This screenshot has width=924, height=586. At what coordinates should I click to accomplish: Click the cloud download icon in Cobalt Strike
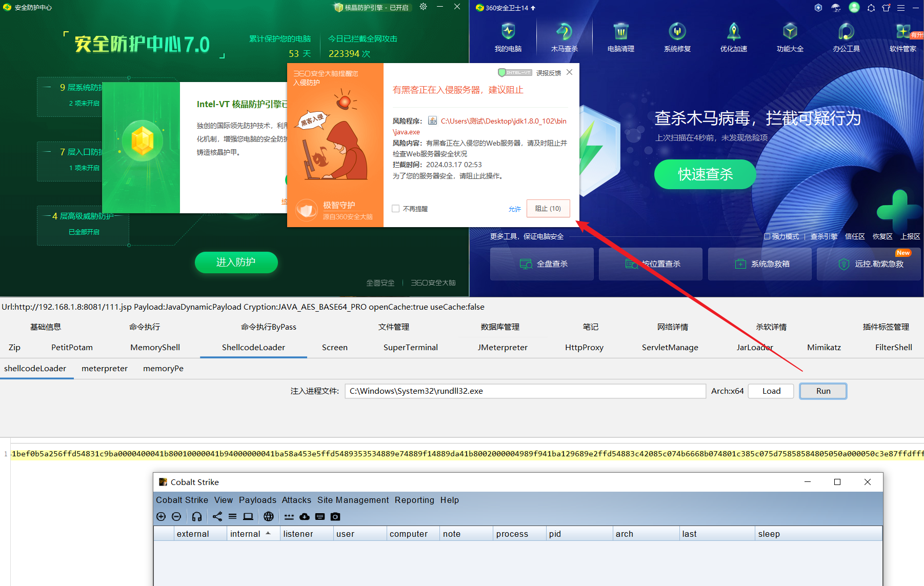[x=305, y=516]
